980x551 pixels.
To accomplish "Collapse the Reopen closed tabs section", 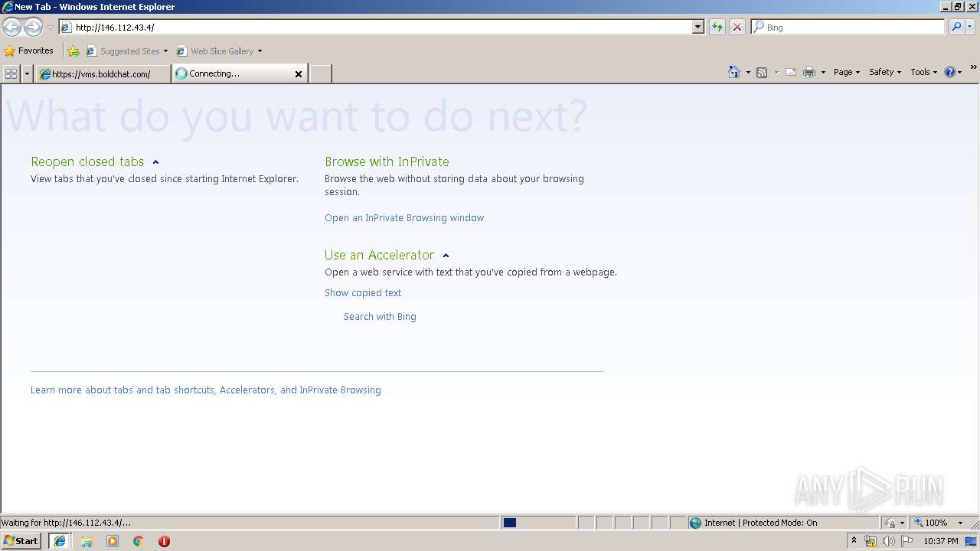I will pos(155,162).
